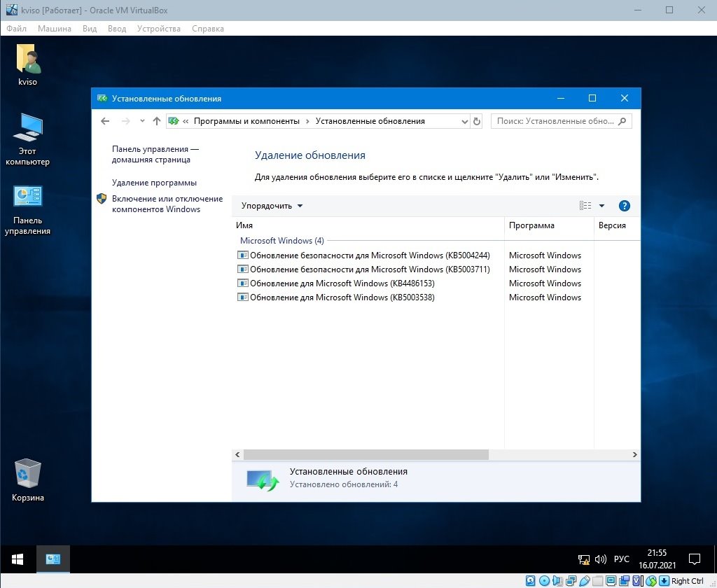Screen dimensions: 717x588
Task: Click the Windows Start button
Action: pos(18,559)
